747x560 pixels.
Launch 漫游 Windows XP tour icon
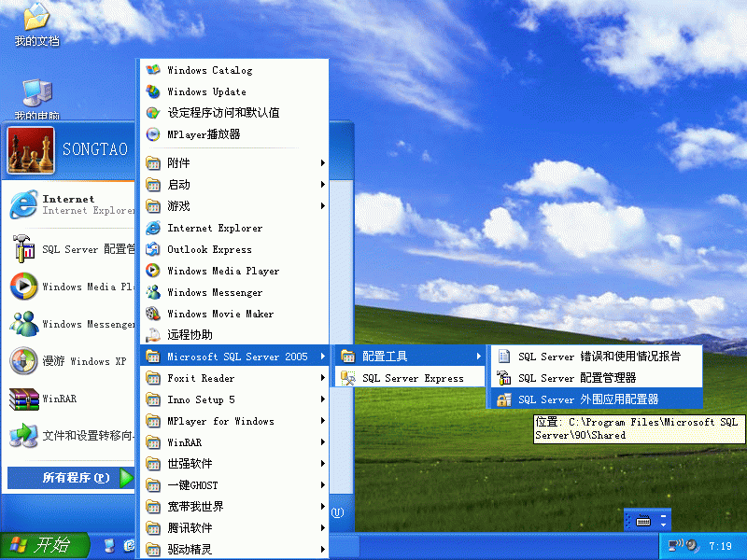(x=23, y=361)
